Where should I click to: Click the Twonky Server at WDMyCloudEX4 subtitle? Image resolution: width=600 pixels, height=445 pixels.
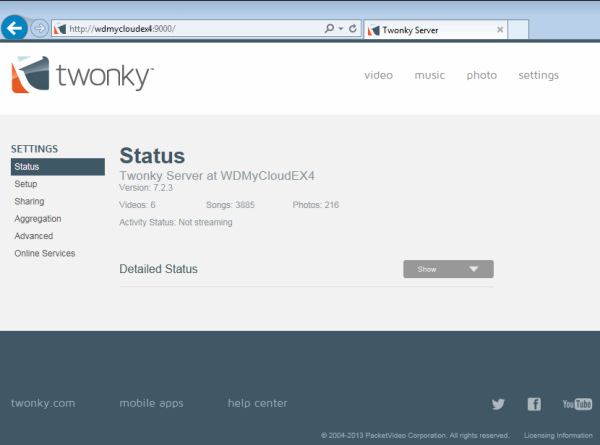point(217,176)
